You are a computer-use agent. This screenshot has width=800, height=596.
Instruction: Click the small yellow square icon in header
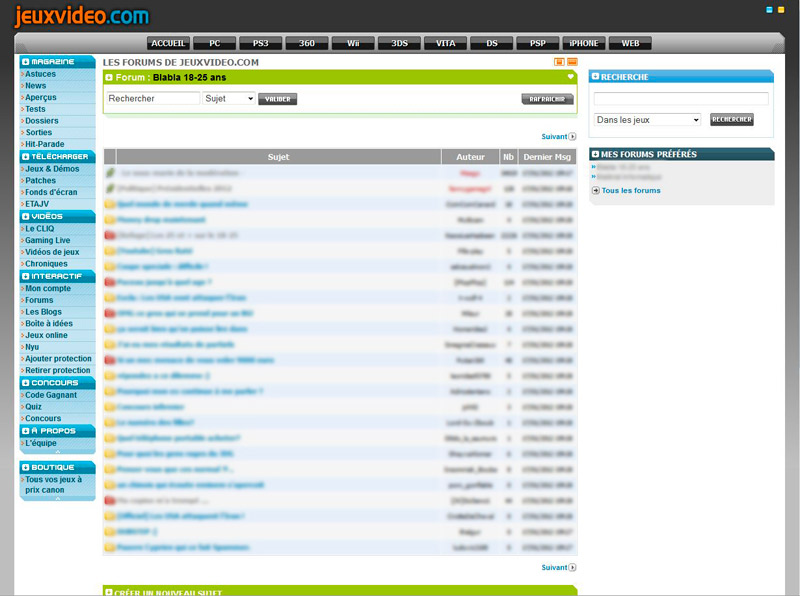pyautogui.click(x=781, y=10)
